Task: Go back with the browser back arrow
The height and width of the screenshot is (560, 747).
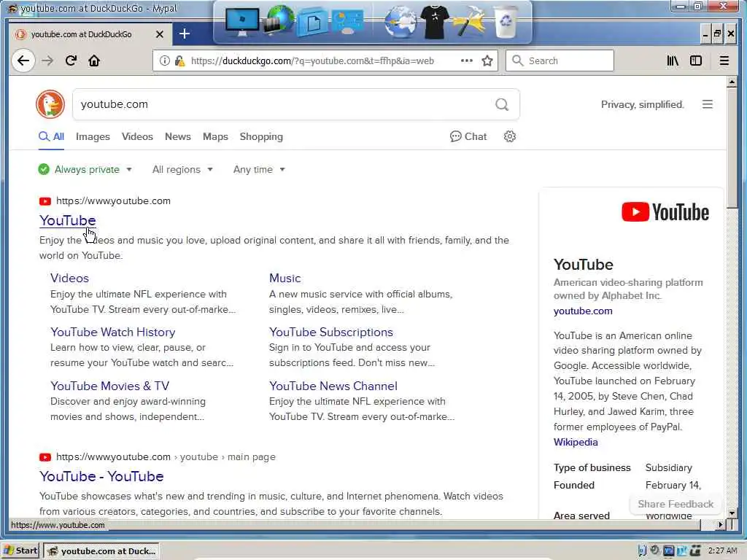Action: pyautogui.click(x=23, y=61)
